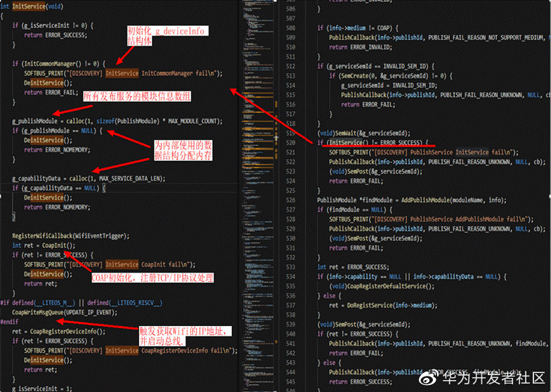The image size is (551, 392).
Task: Click the code minimap between the editors
Action: [x=258, y=196]
